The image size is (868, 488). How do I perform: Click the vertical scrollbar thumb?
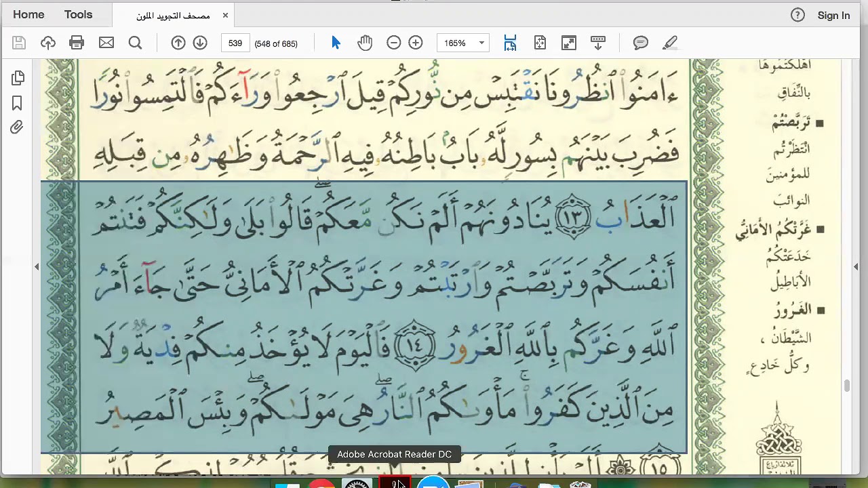846,386
